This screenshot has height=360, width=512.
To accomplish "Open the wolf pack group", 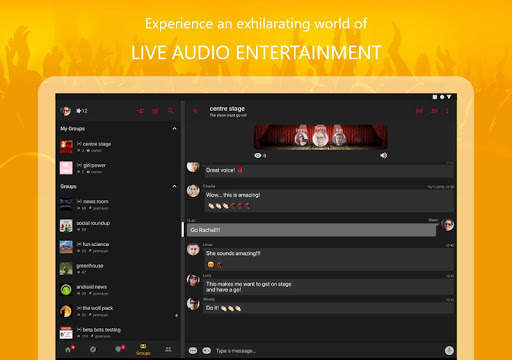I will point(118,311).
